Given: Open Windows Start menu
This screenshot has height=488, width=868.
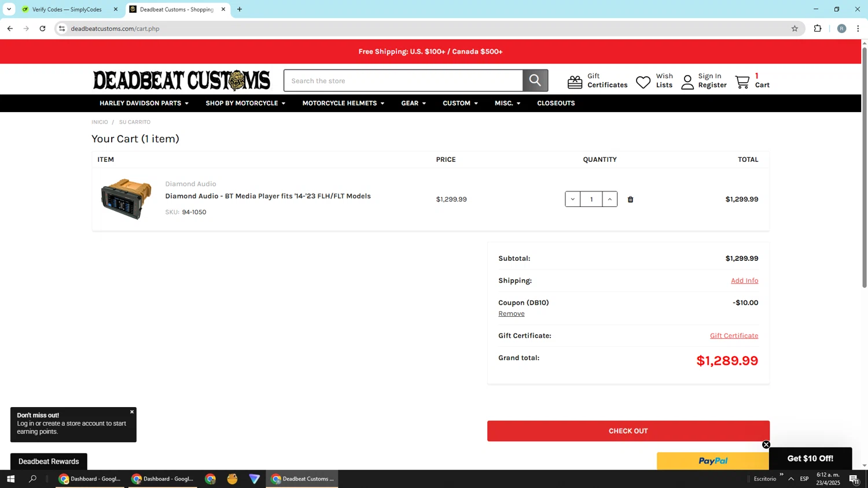Looking at the screenshot, I should tap(10, 479).
